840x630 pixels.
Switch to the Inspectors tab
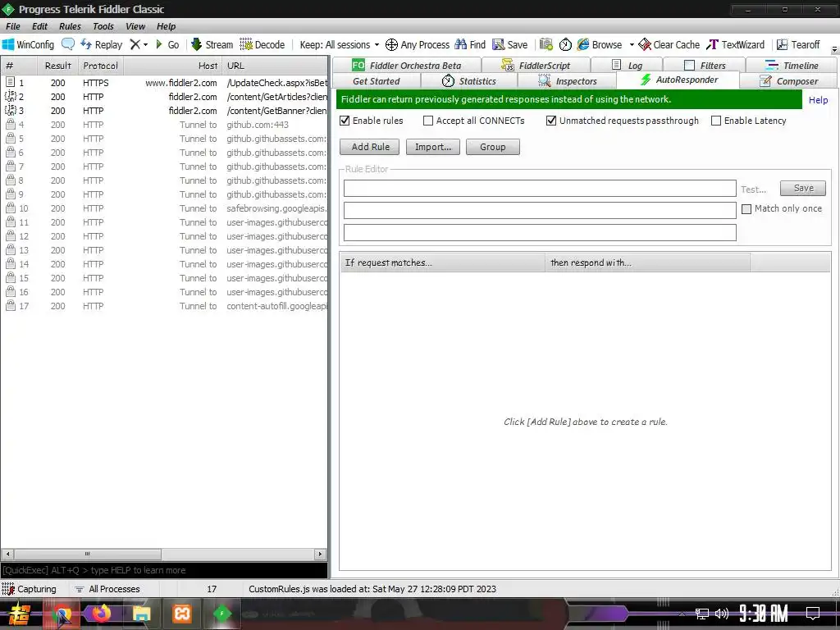click(x=568, y=81)
